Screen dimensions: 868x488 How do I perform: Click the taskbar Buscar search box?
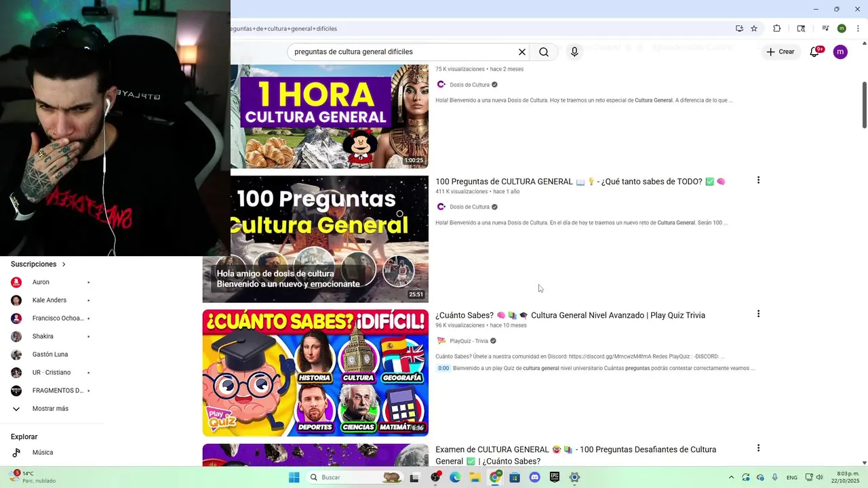355,477
